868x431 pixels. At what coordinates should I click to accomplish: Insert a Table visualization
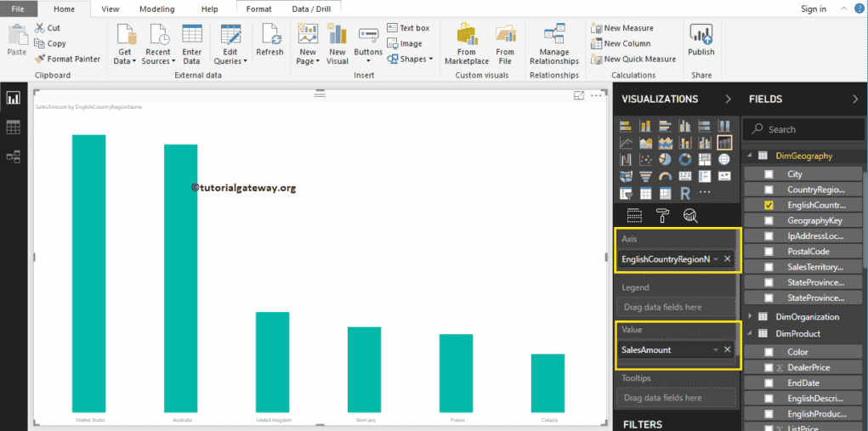point(645,194)
